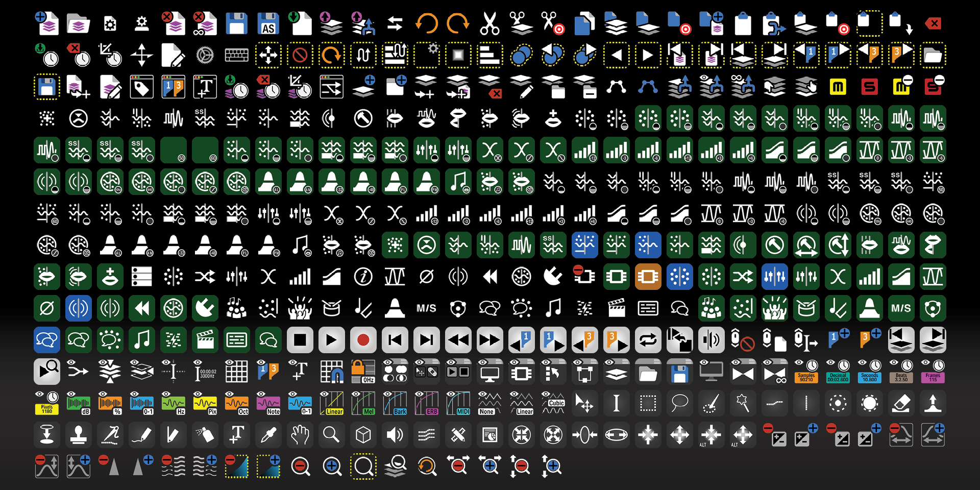Click the orange Oct frequency scale icon
This screenshot has height=490, width=980.
coord(237,403)
